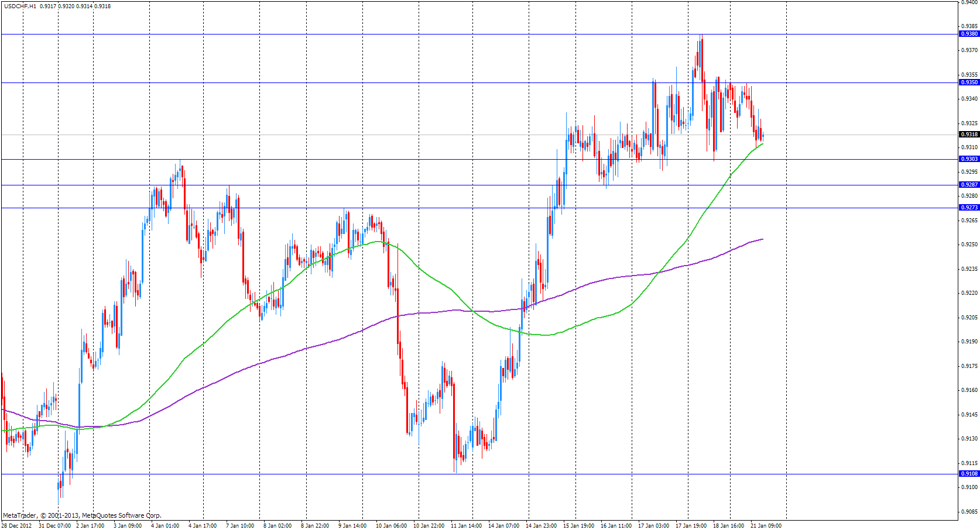Click the 31 Dec 07:00 time label
The image size is (980, 530).
[55, 526]
